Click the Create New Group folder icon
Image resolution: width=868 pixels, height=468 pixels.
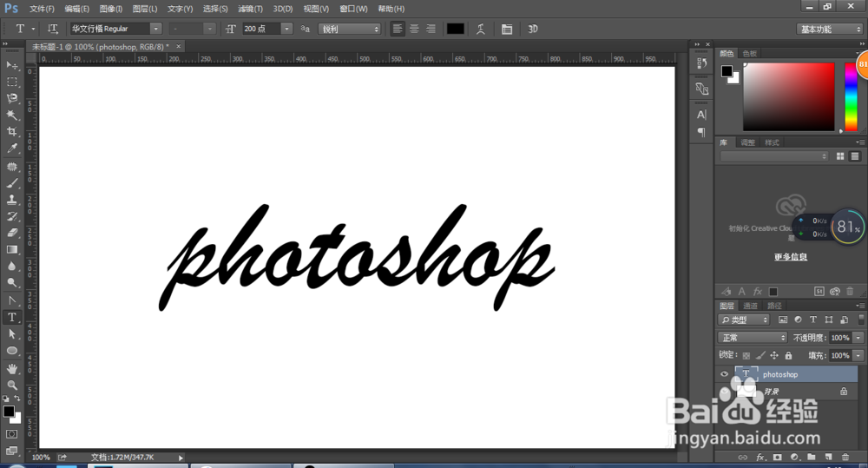[811, 457]
